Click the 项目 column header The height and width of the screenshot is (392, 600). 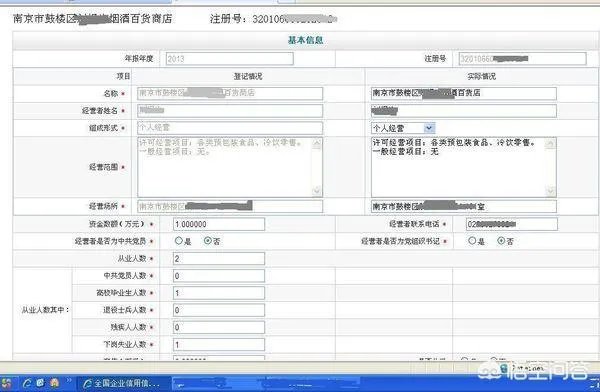[x=123, y=77]
